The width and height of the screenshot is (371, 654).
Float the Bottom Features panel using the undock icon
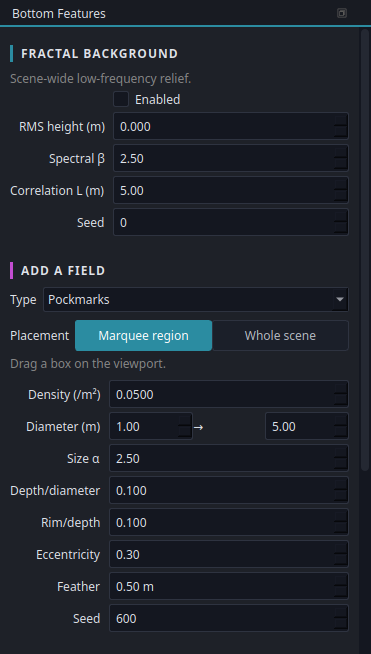click(x=341, y=13)
